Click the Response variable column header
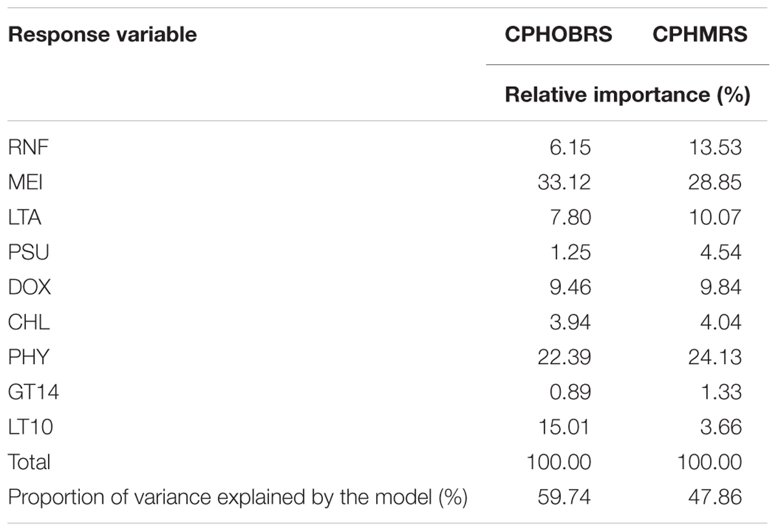 (x=102, y=34)
